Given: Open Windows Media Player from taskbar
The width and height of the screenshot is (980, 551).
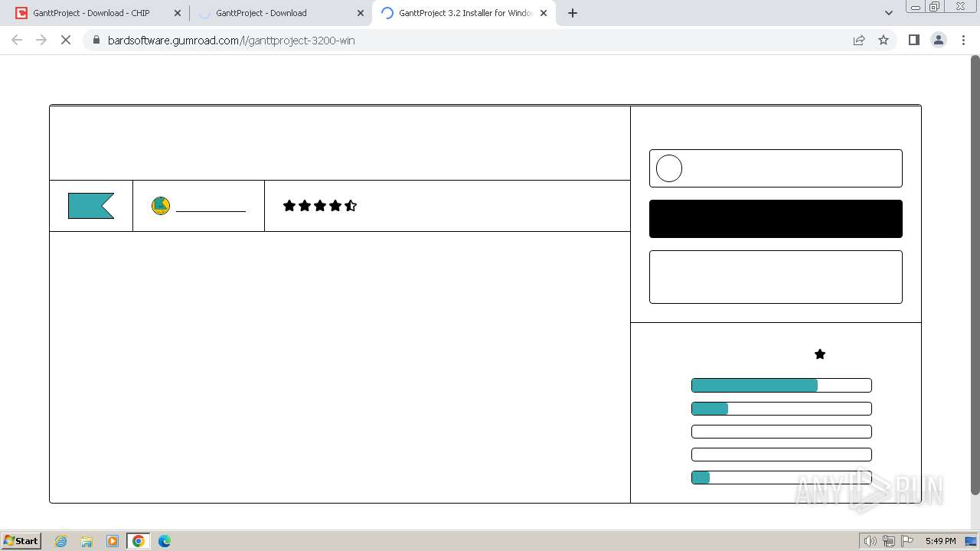Looking at the screenshot, I should (113, 541).
